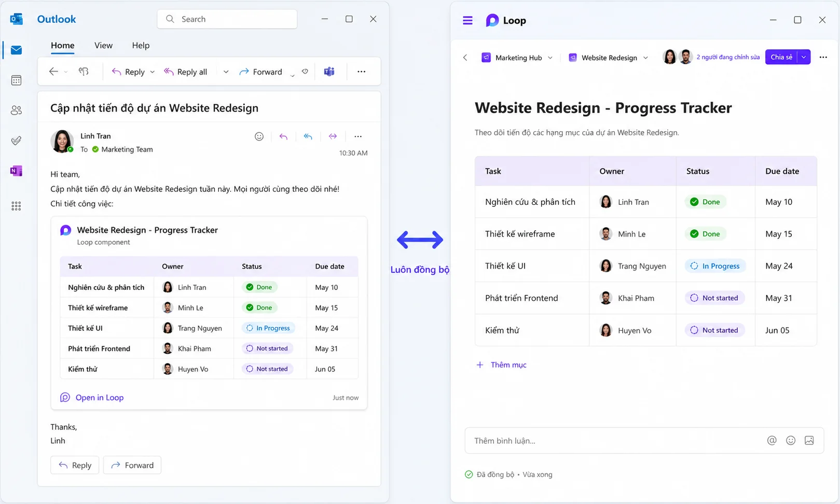
Task: Expand the Reply dropdown arrow in toolbar
Action: point(152,72)
